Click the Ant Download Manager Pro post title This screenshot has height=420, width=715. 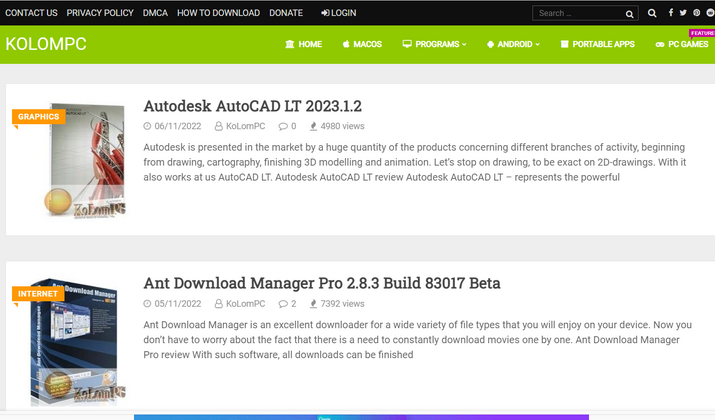321,283
